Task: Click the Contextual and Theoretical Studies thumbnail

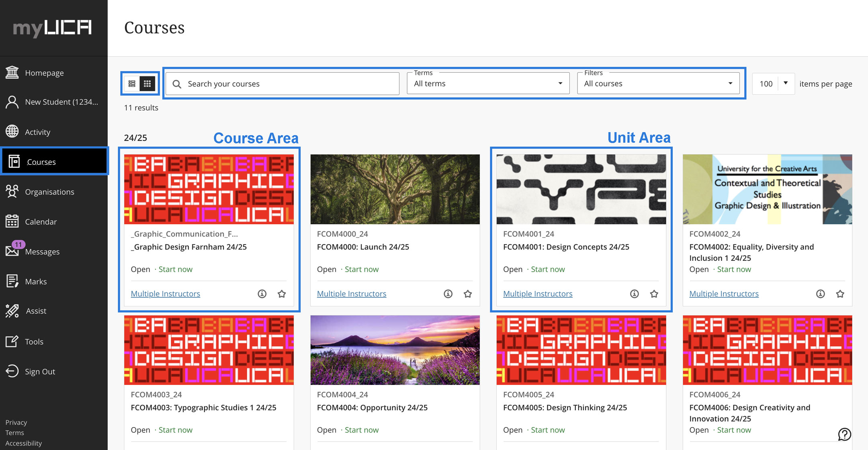Action: (768, 189)
